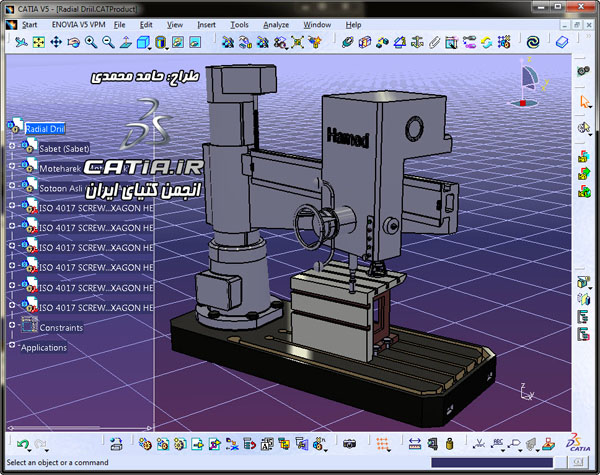
Task: Click the Text with Leader ABC icon
Action: click(497, 443)
